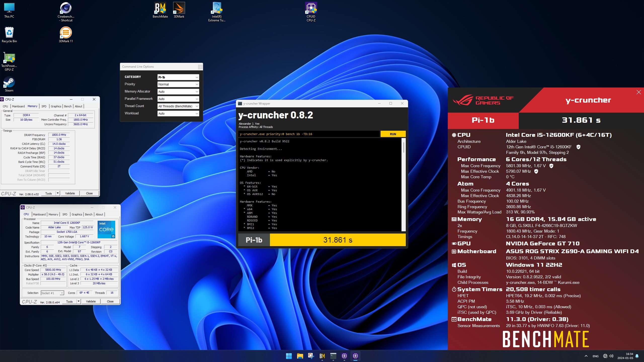Open Graphics tab in top CPU-Z window
Image resolution: width=644 pixels, height=362 pixels.
pyautogui.click(x=56, y=106)
